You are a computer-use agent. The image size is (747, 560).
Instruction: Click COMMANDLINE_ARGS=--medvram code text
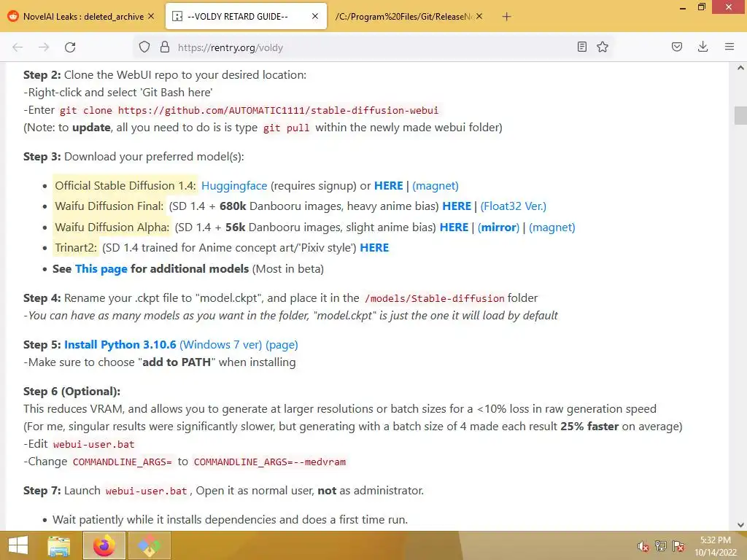pos(270,462)
